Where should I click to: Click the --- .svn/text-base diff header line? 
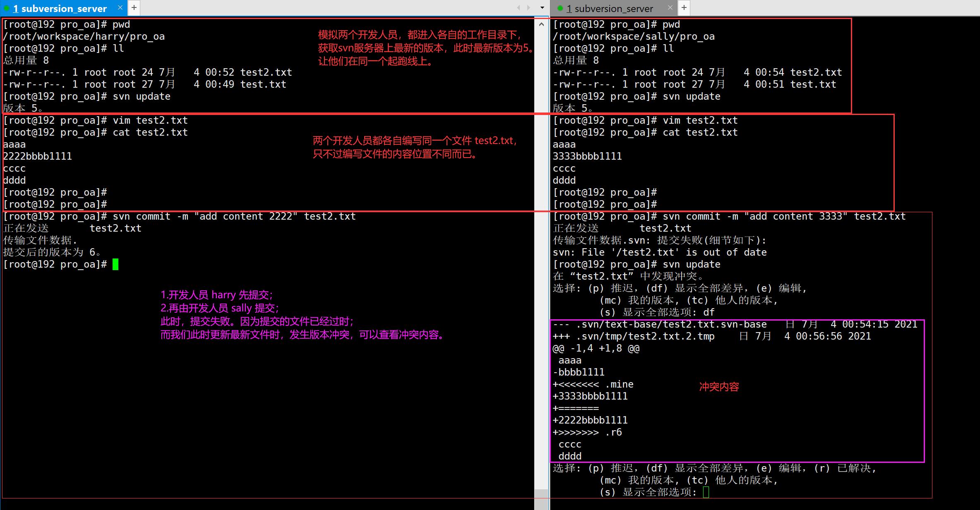click(735, 324)
